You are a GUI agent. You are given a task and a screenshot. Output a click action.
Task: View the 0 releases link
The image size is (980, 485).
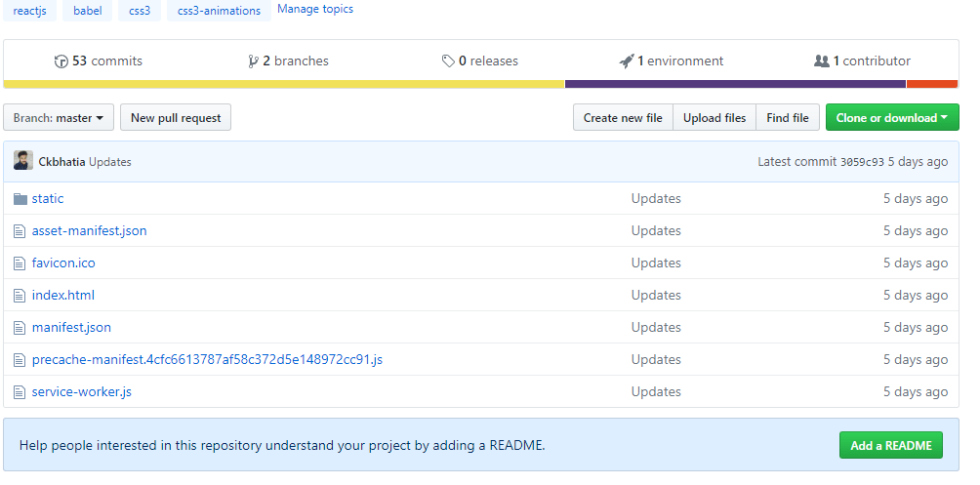pos(480,61)
